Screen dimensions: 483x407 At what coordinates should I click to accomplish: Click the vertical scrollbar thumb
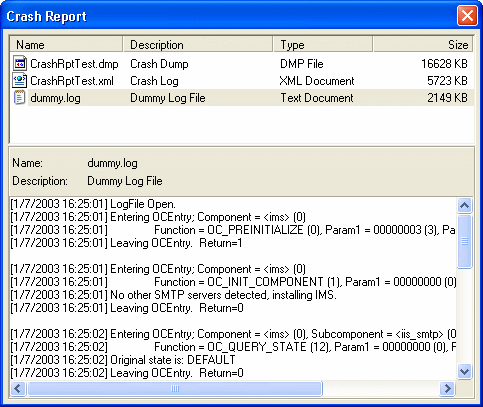click(x=464, y=241)
